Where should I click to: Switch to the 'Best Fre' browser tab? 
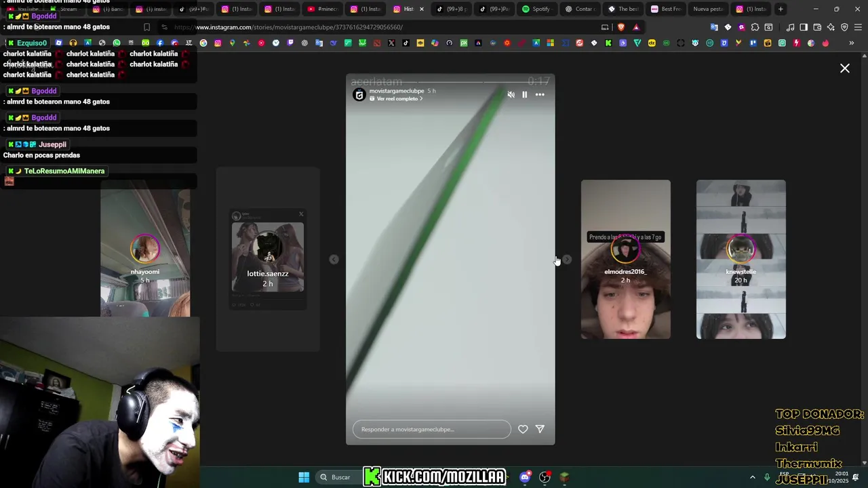(665, 9)
